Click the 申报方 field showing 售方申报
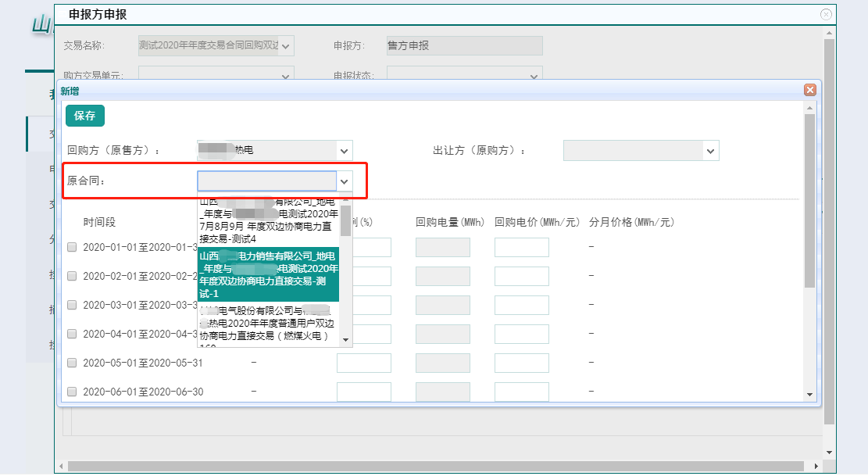This screenshot has width=868, height=476. click(464, 46)
